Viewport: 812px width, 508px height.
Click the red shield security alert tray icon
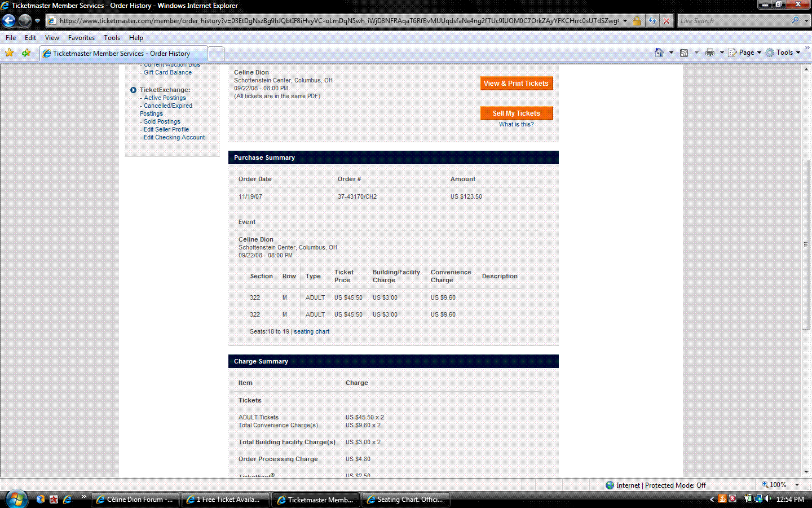pyautogui.click(x=732, y=499)
